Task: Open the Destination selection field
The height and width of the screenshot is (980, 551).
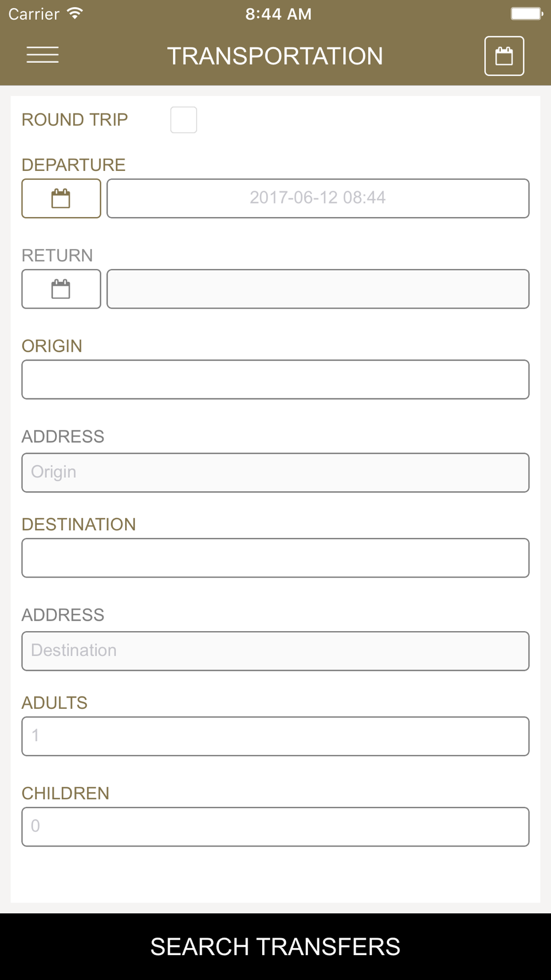Action: point(275,558)
